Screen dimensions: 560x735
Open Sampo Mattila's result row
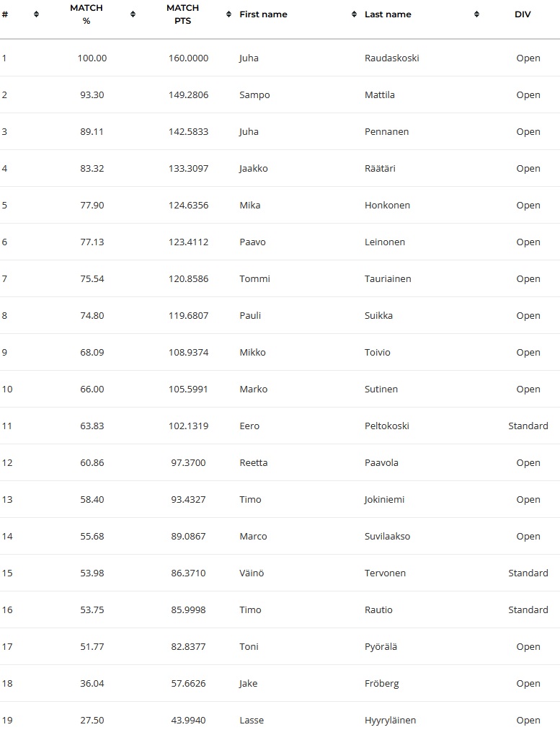280,94
